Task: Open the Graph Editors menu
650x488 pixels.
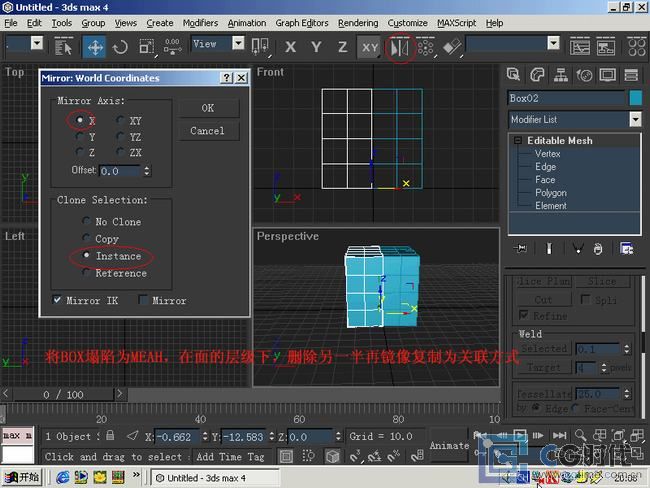Action: coord(302,23)
